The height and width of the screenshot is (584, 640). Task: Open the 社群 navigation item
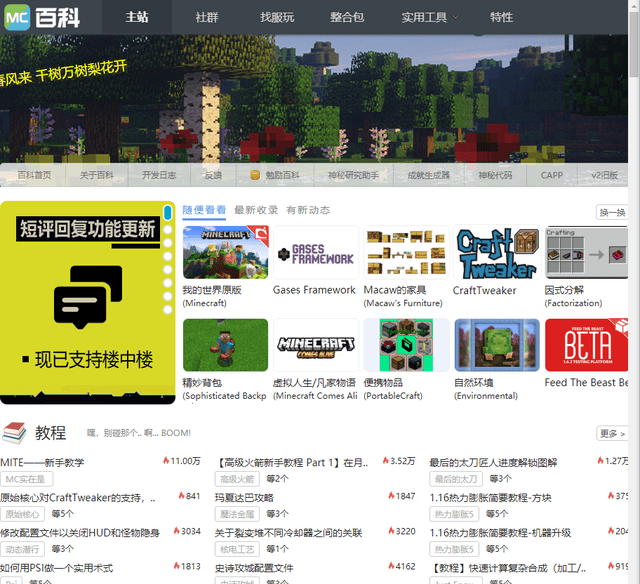coord(207,17)
